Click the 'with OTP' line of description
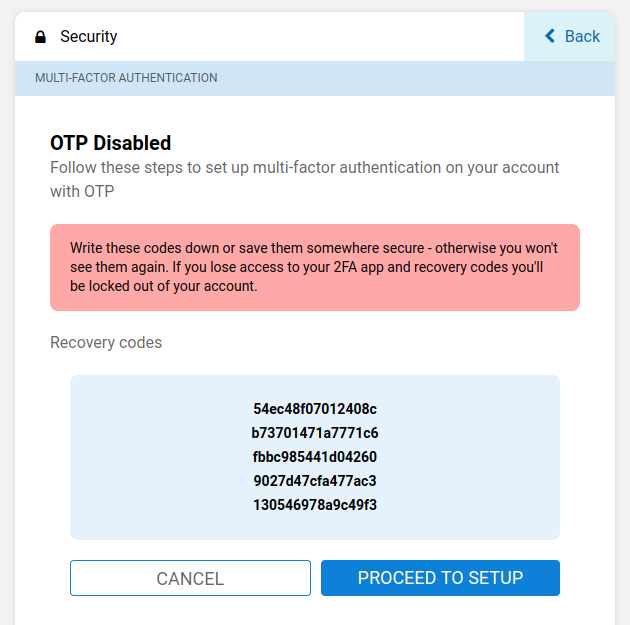The image size is (630, 625). point(82,191)
